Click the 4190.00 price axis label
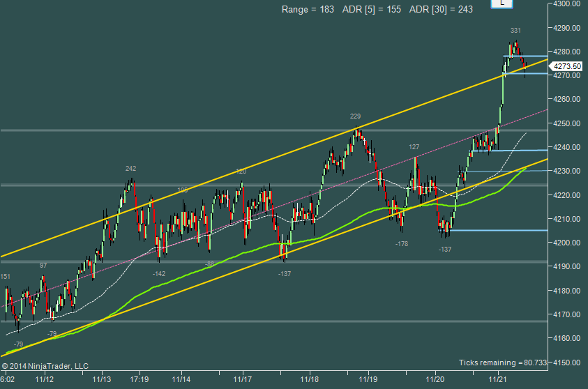Image resolution: width=588 pixels, height=389 pixels. point(566,266)
